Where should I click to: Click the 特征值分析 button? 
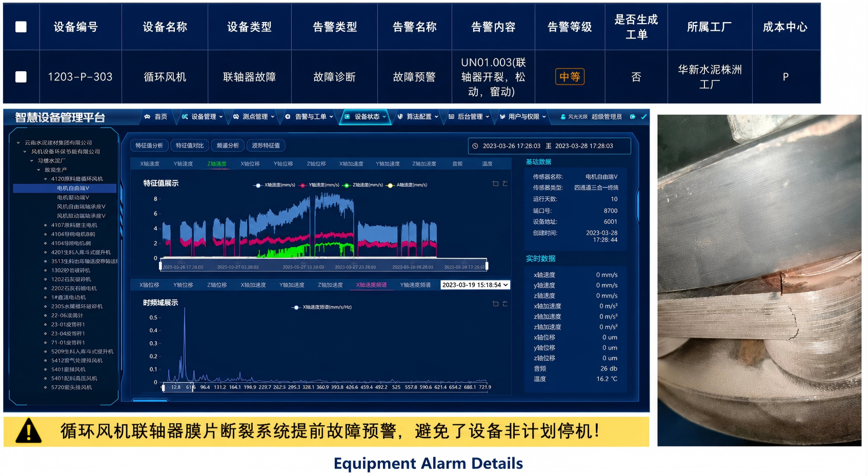pyautogui.click(x=149, y=146)
